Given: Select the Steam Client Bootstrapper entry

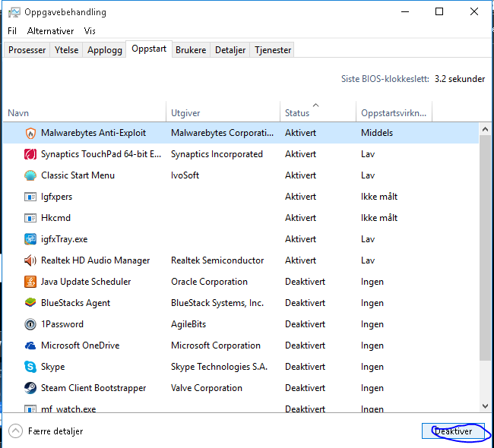Looking at the screenshot, I should [x=93, y=388].
